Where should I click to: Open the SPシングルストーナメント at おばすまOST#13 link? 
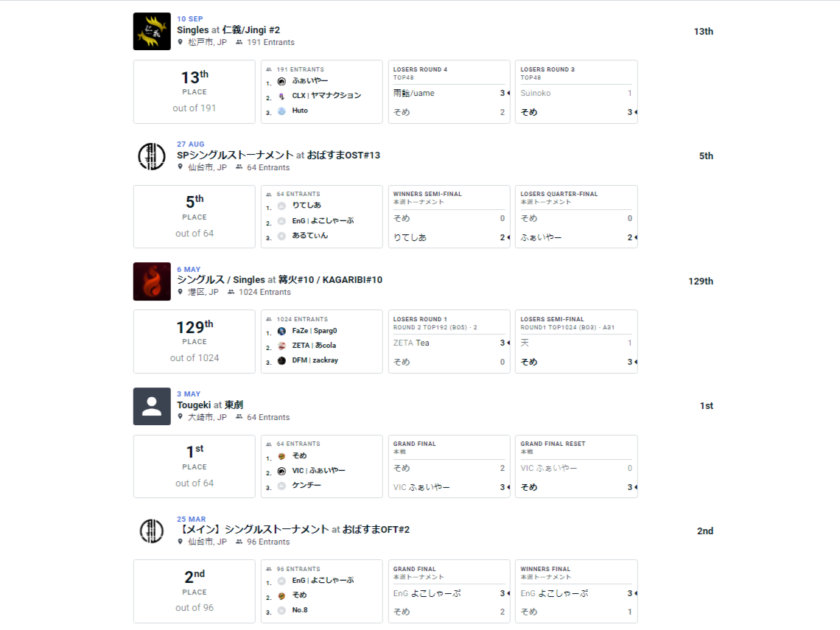(x=279, y=155)
